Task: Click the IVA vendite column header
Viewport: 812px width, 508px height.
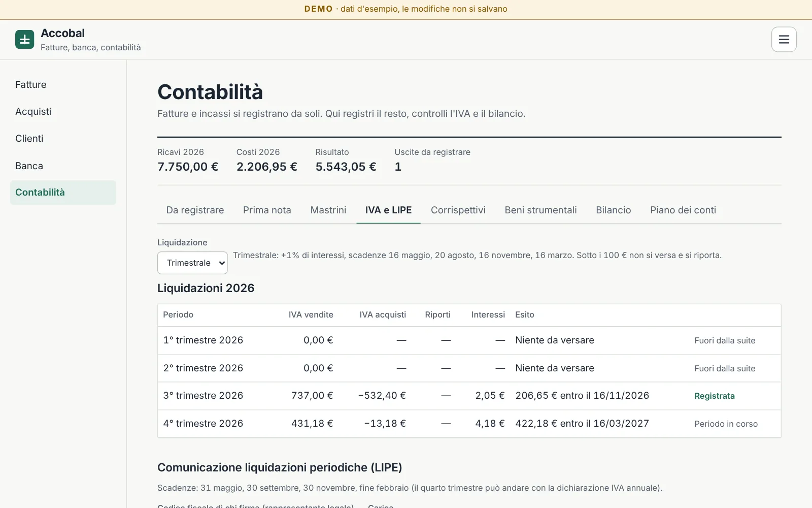Action: coord(311,315)
